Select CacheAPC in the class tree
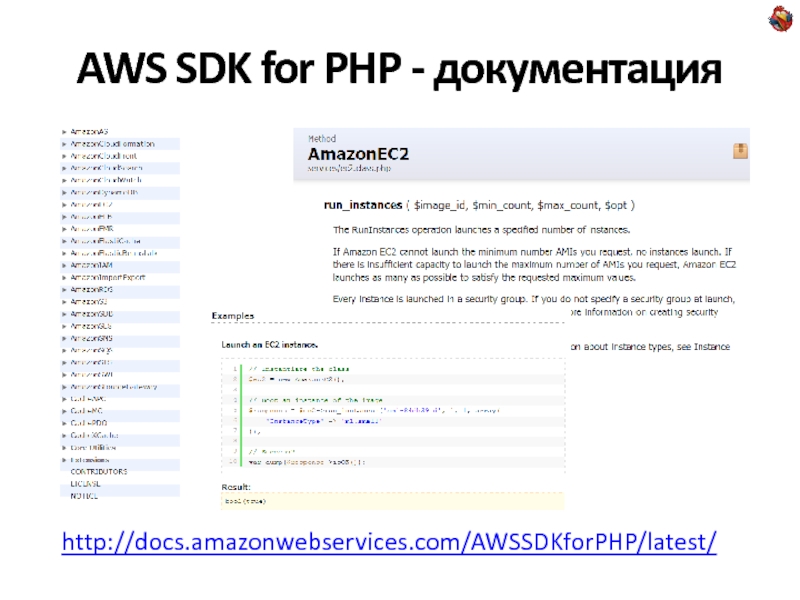Screen dimensions: 800x600 [x=88, y=399]
